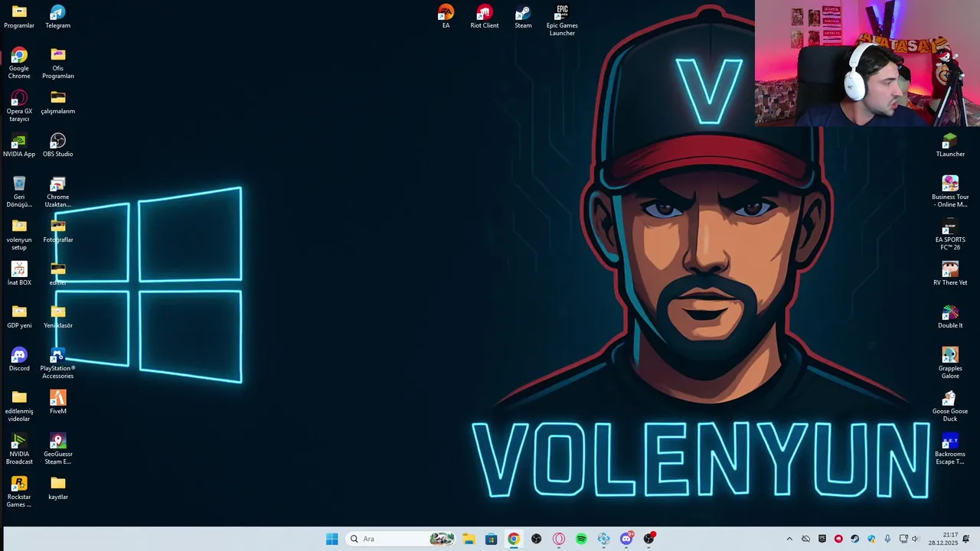
Task: Open the kayıtlar folder
Action: pyautogui.click(x=57, y=487)
